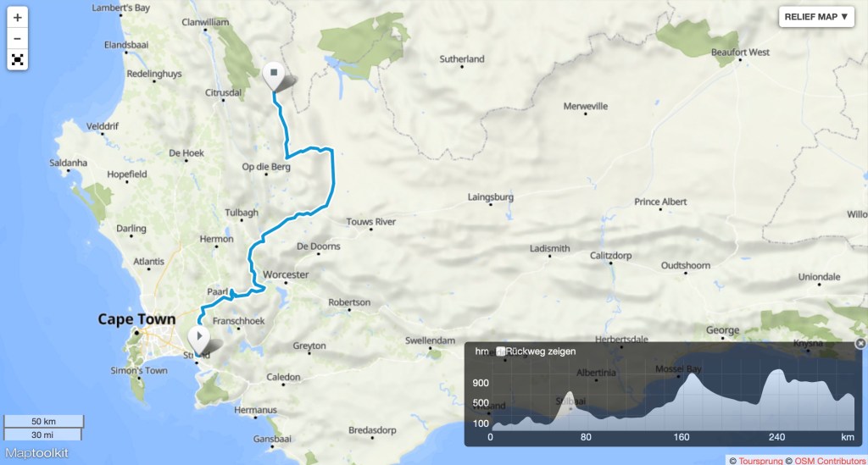Click the route end marker pin
868x465 pixels.
(274, 75)
